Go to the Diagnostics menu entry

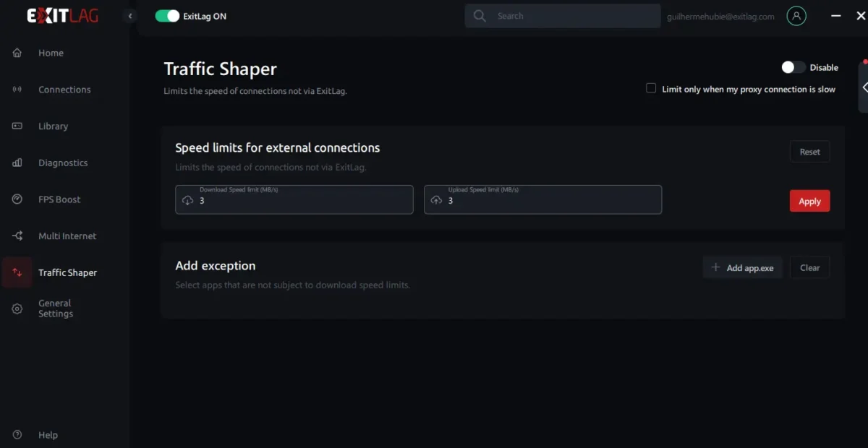[x=64, y=163]
